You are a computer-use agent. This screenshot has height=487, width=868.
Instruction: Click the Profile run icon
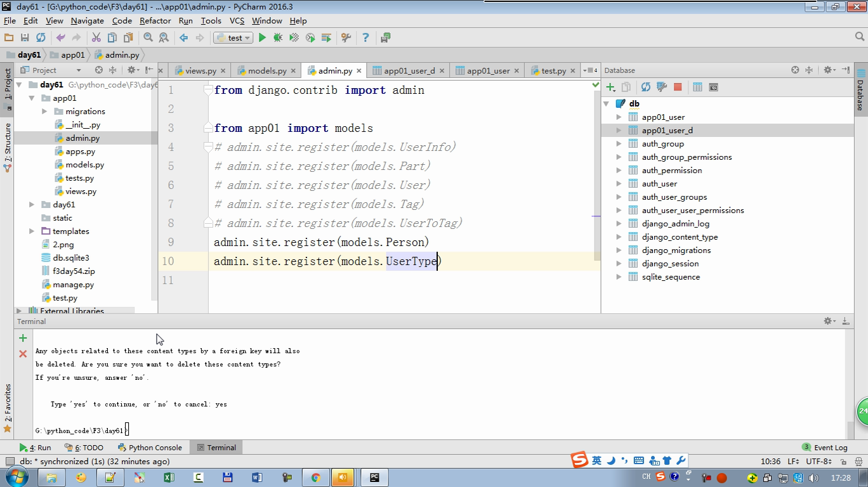click(x=310, y=38)
